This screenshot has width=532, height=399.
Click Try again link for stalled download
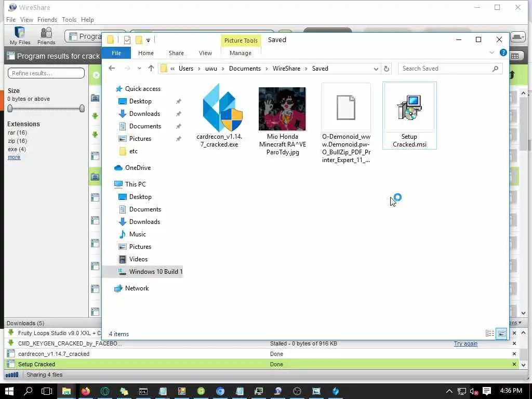click(x=465, y=343)
